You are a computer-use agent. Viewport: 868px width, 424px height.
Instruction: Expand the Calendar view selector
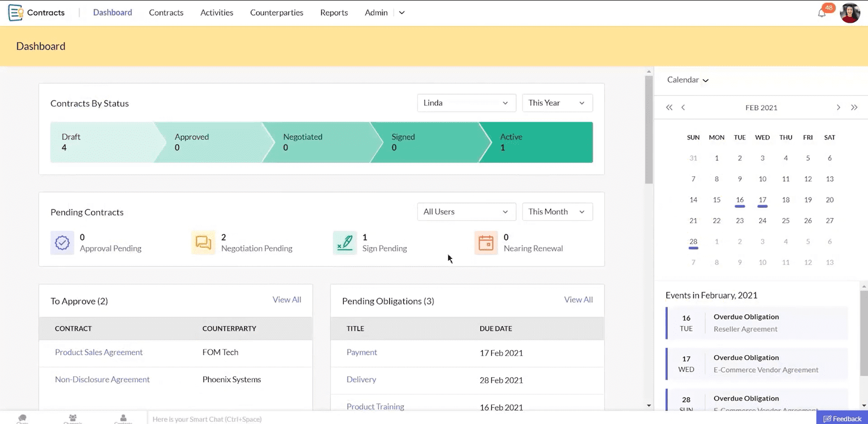click(x=687, y=80)
